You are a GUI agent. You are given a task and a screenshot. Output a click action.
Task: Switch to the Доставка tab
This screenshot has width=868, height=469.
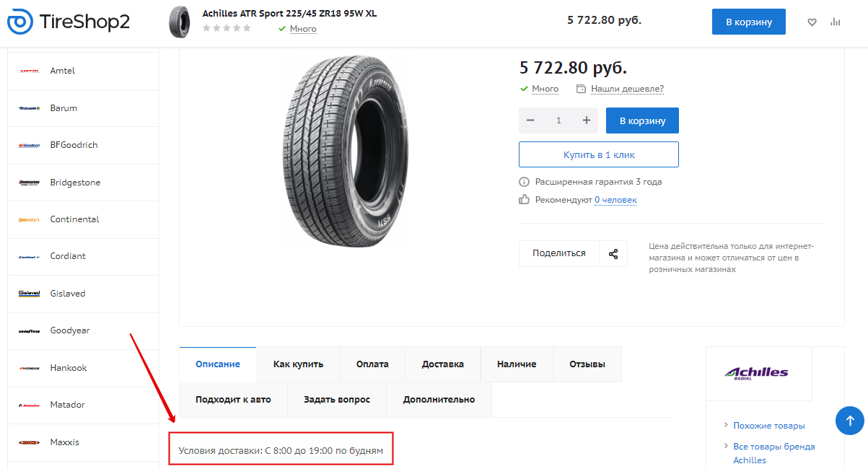[443, 364]
